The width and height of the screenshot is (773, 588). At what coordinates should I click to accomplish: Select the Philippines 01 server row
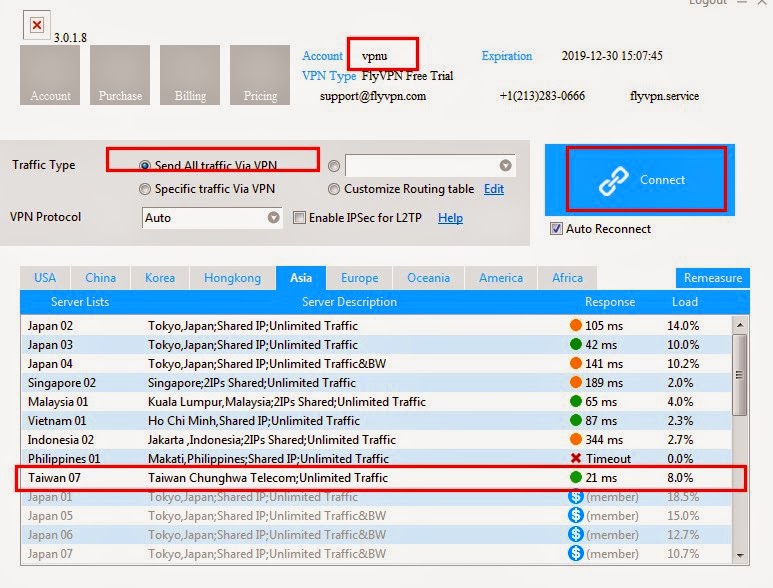(376, 458)
